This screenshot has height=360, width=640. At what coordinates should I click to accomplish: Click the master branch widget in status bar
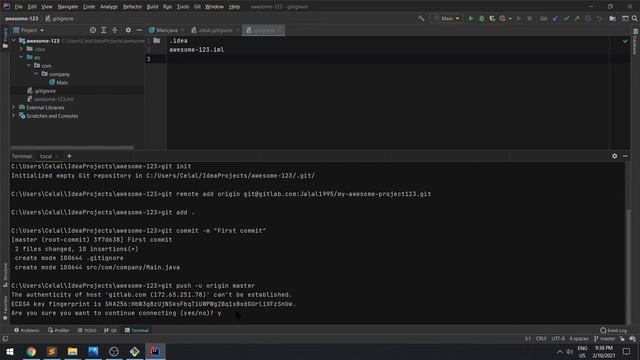coord(604,339)
